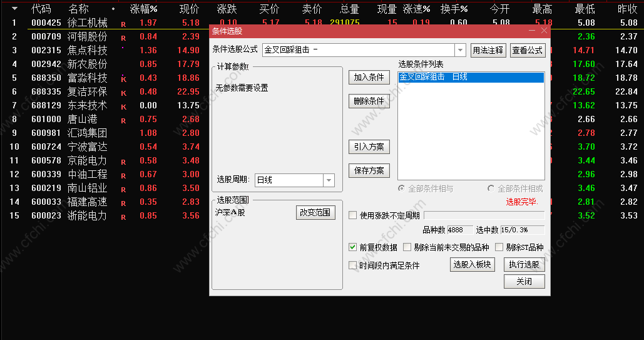Minimize the 条件选股 dialog

point(532,31)
